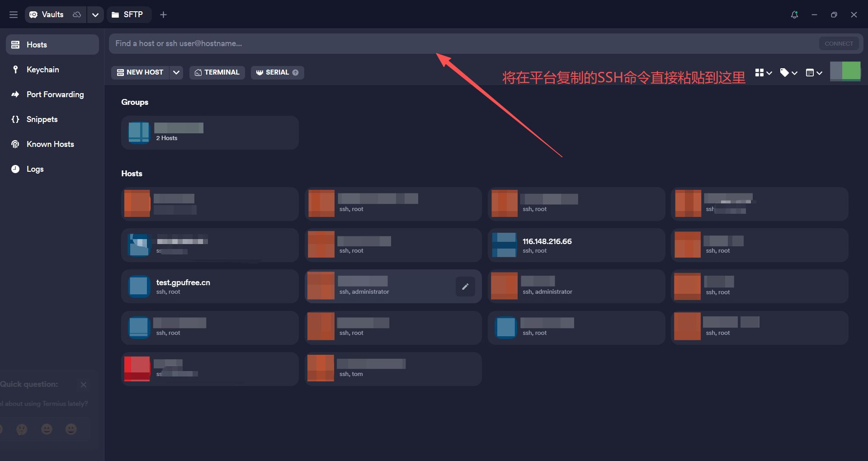Click the NEW HOST button
The height and width of the screenshot is (461, 868).
click(x=140, y=72)
